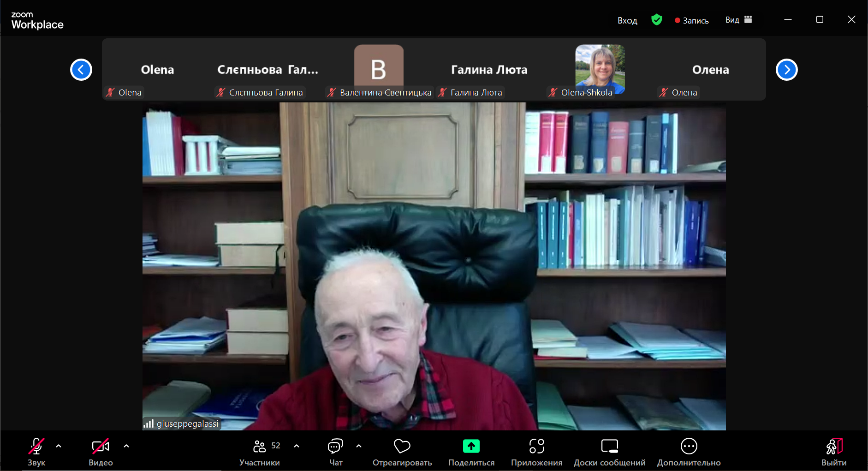Click the green encryption shield icon
The image size is (868, 471).
(x=657, y=20)
